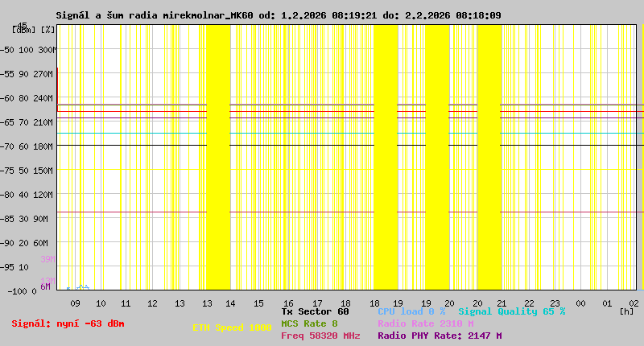
Task: Click the '00' hour label on the time axis
Action: (x=580, y=303)
